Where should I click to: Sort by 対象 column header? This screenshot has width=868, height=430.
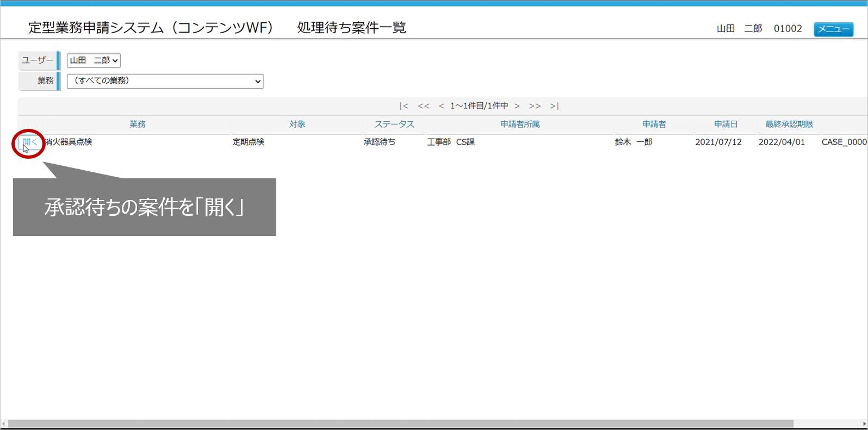[297, 124]
